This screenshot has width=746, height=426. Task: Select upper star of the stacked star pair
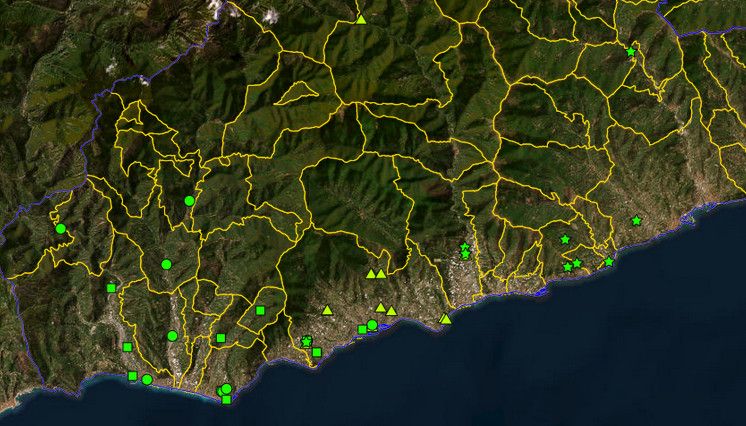coord(465,247)
